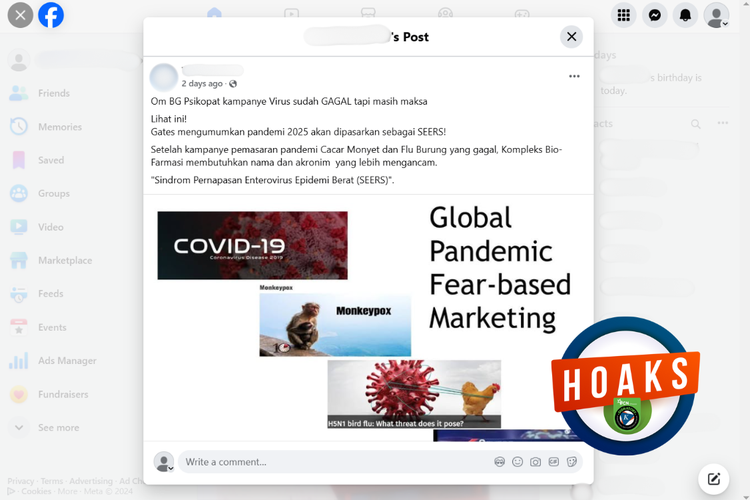Open the COVID-19 image in post
The width and height of the screenshot is (750, 500).
click(252, 245)
